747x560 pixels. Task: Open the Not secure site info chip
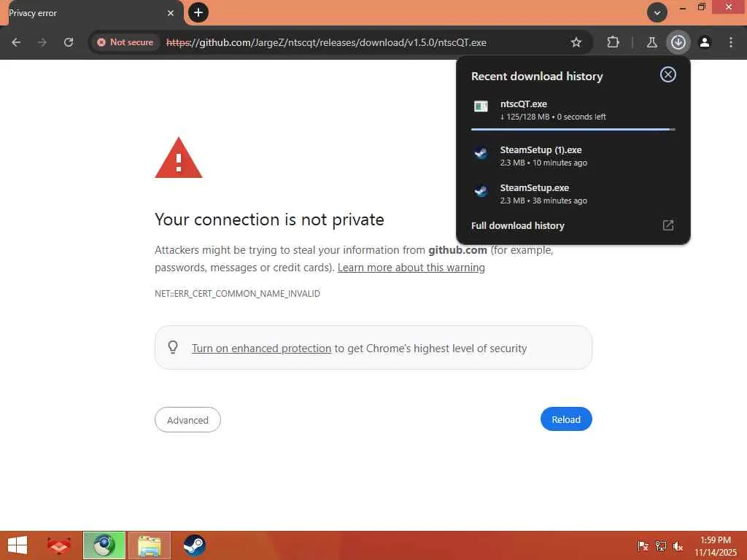click(x=125, y=42)
